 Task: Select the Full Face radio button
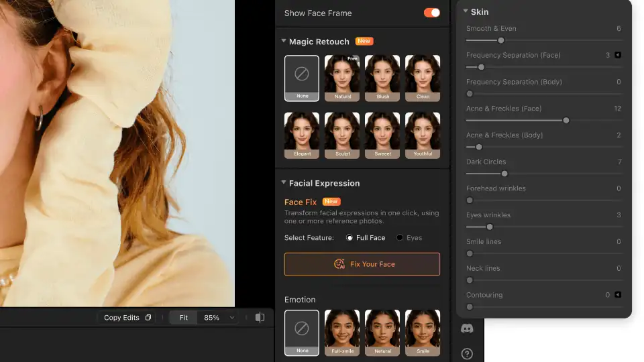[x=349, y=237]
